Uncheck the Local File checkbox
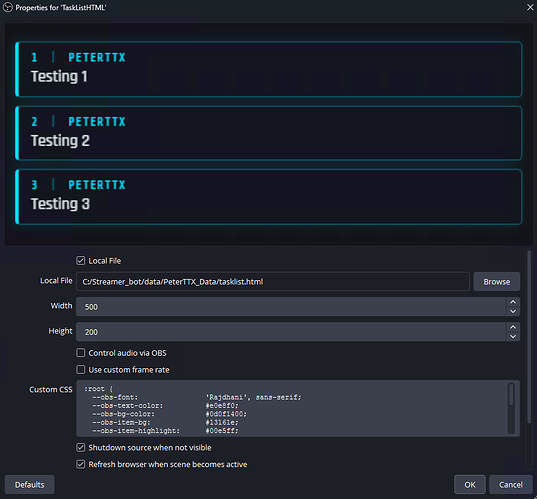 click(80, 261)
